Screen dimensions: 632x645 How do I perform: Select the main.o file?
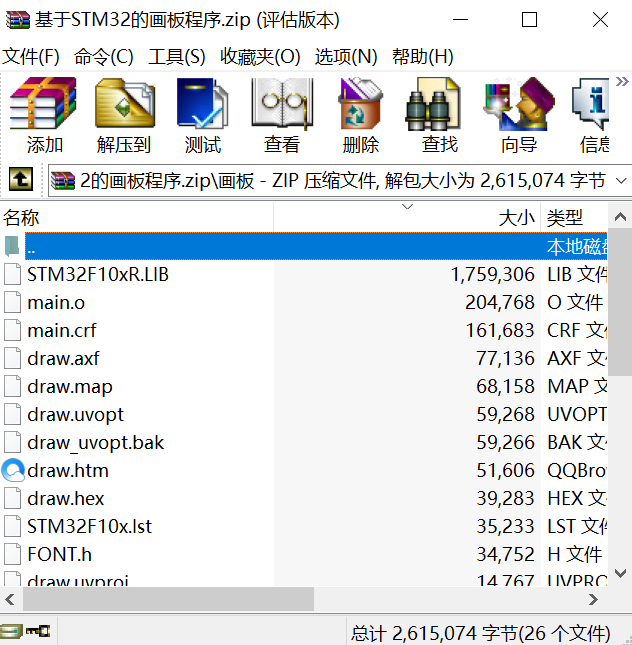pos(56,302)
